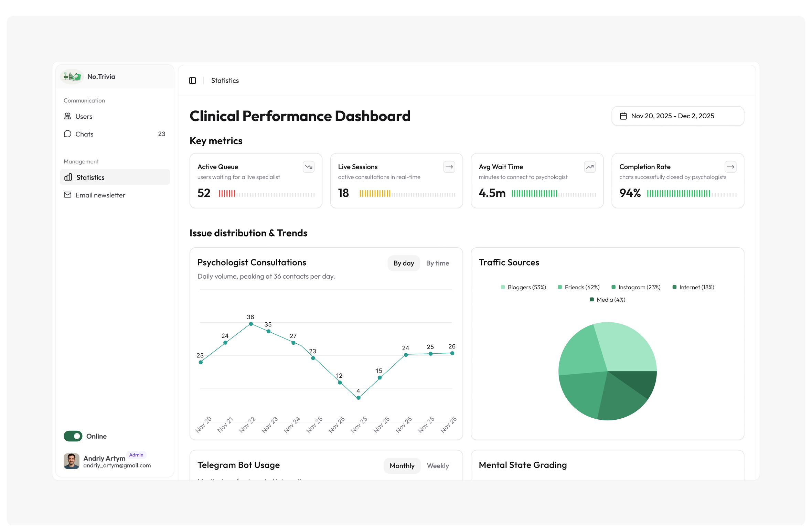The width and height of the screenshot is (812, 526).
Task: Click the Statistics bar chart icon
Action: pyautogui.click(x=68, y=177)
